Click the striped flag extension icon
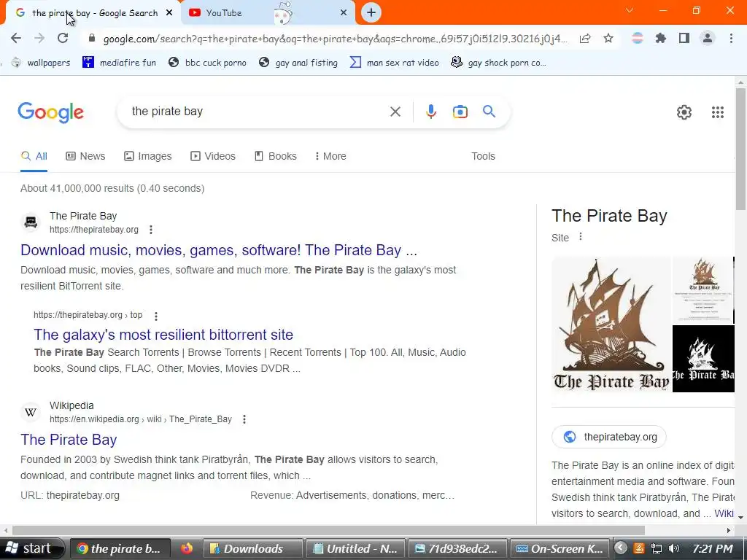This screenshot has width=747, height=560. [x=638, y=38]
